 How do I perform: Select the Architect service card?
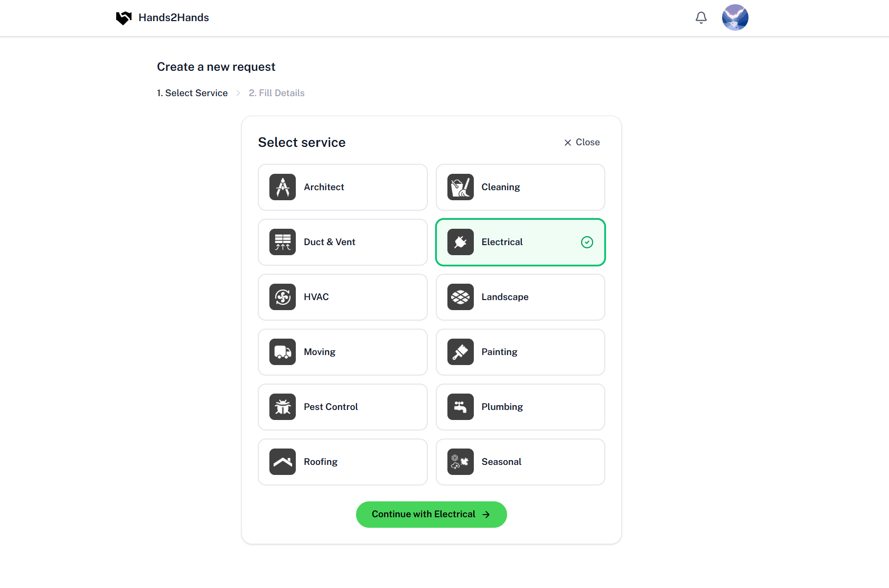click(343, 187)
